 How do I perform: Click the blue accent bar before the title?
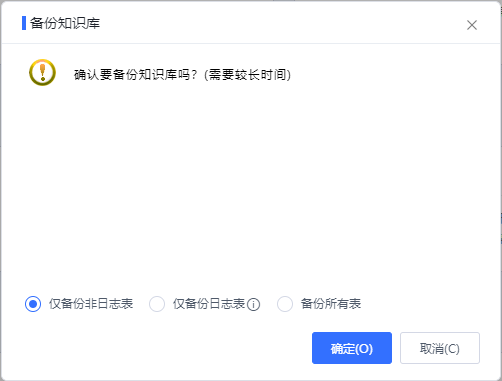(24, 23)
